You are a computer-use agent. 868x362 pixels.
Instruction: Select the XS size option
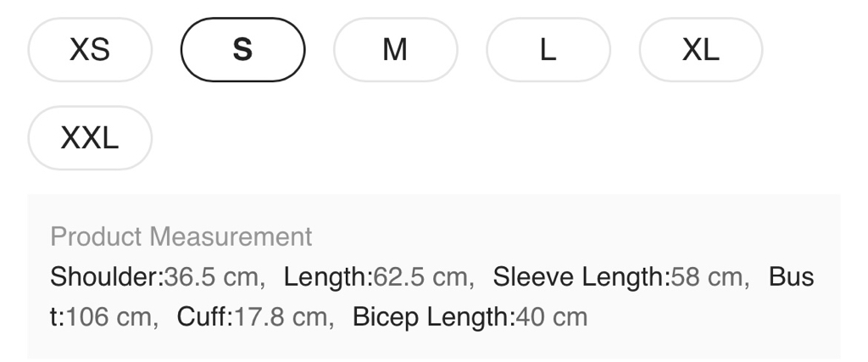pos(90,50)
